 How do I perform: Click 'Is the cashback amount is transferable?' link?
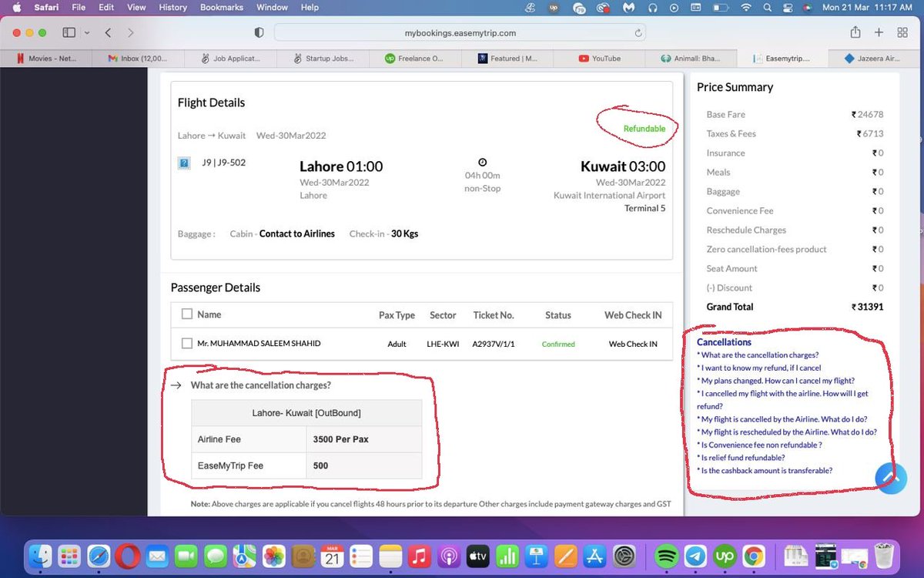[x=765, y=470]
